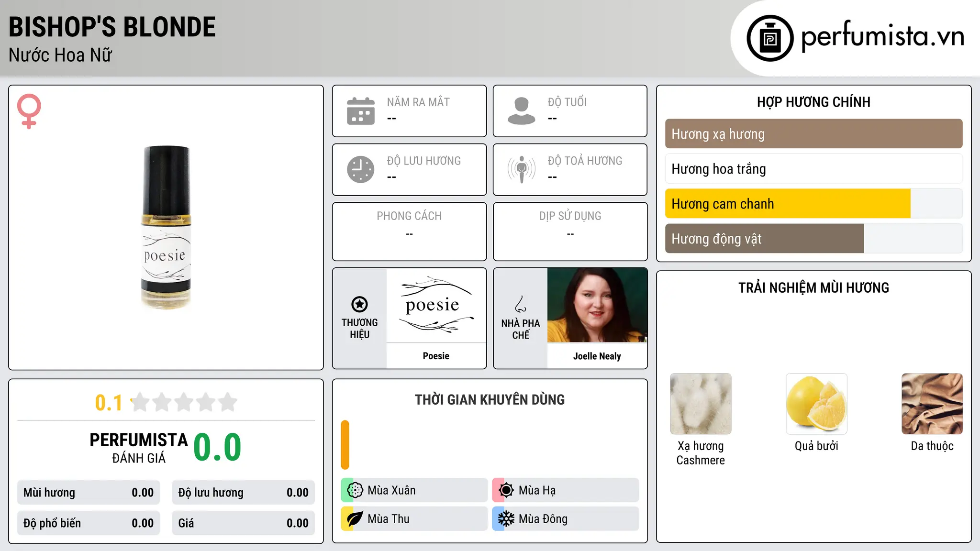Click the Hương động vật accord bar

pos(813,239)
